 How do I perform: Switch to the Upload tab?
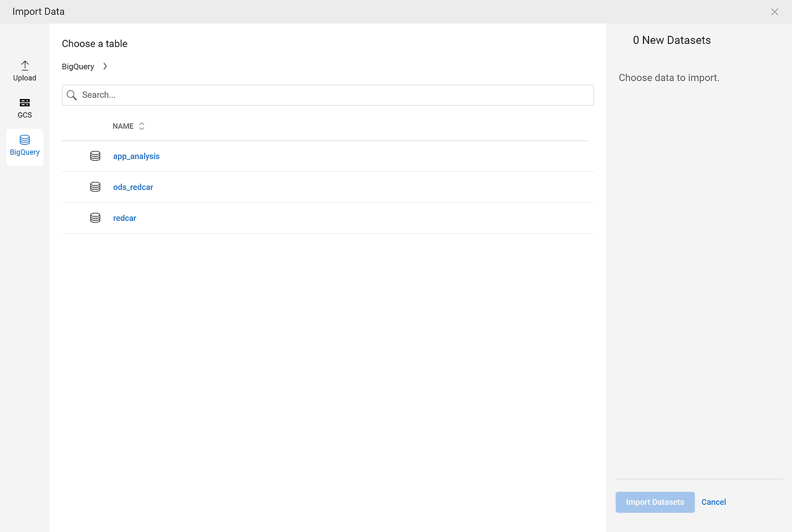pos(25,70)
